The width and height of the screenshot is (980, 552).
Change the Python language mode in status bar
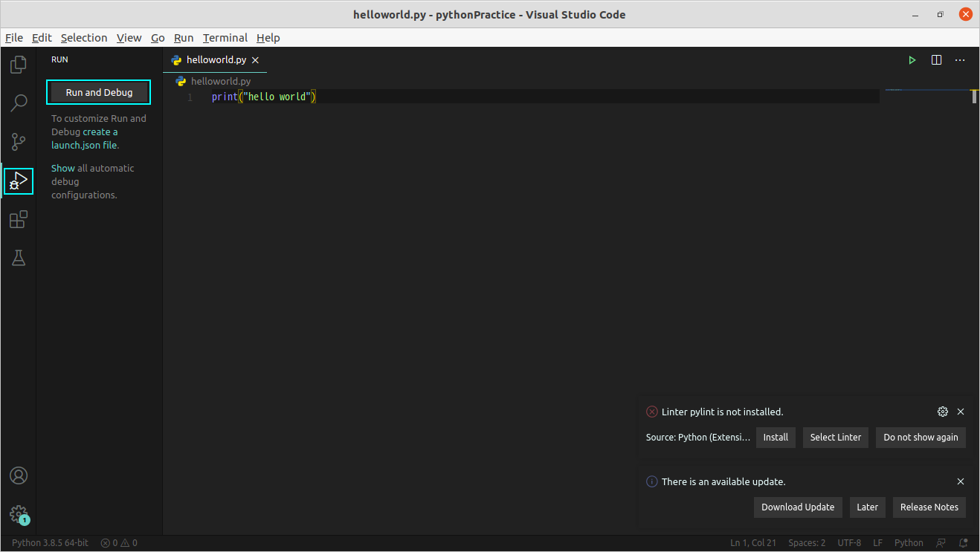tap(909, 543)
